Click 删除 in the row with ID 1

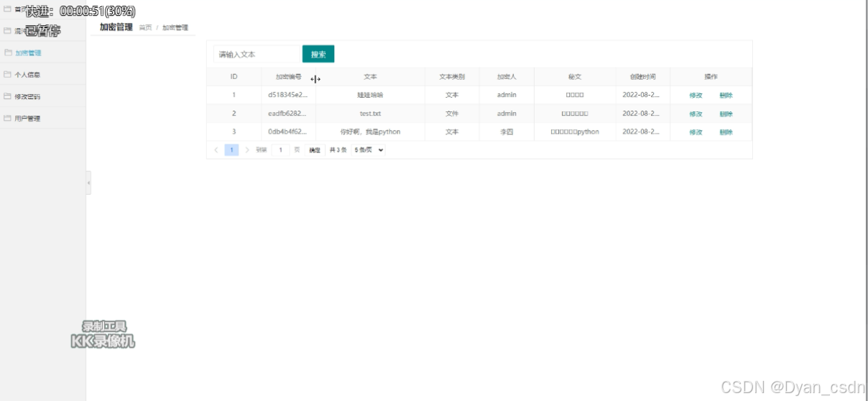pyautogui.click(x=726, y=95)
